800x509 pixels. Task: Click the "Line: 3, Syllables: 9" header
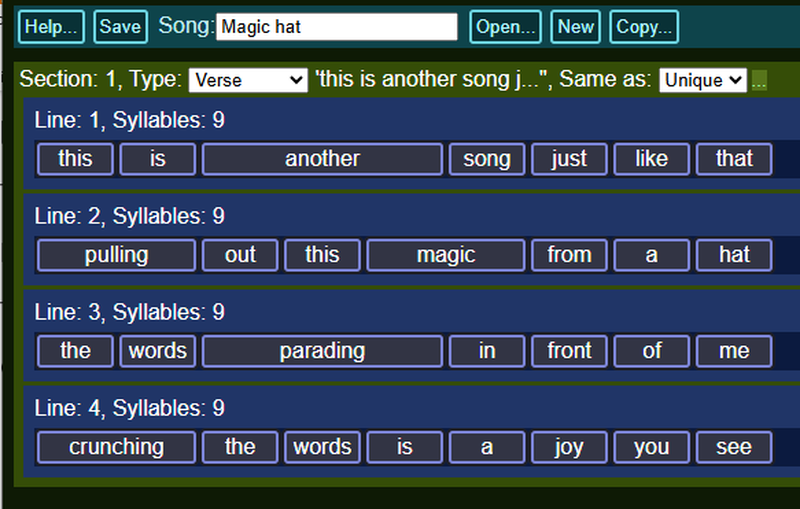point(130,312)
